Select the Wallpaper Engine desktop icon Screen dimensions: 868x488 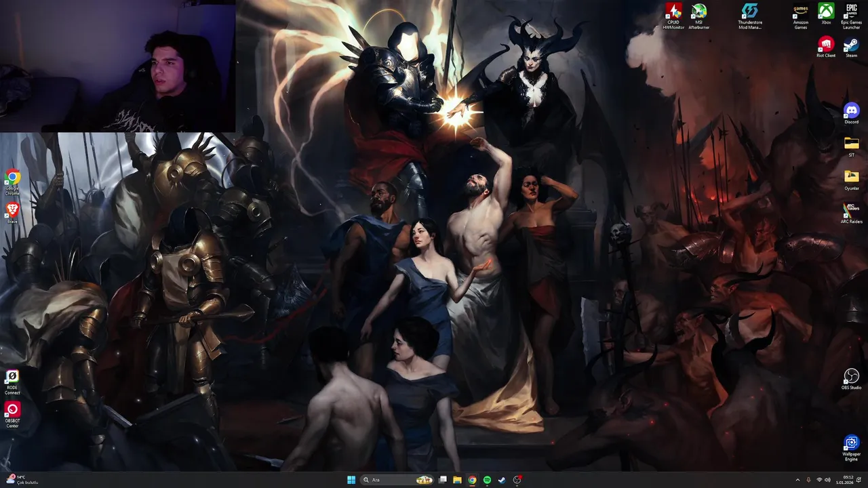851,447
